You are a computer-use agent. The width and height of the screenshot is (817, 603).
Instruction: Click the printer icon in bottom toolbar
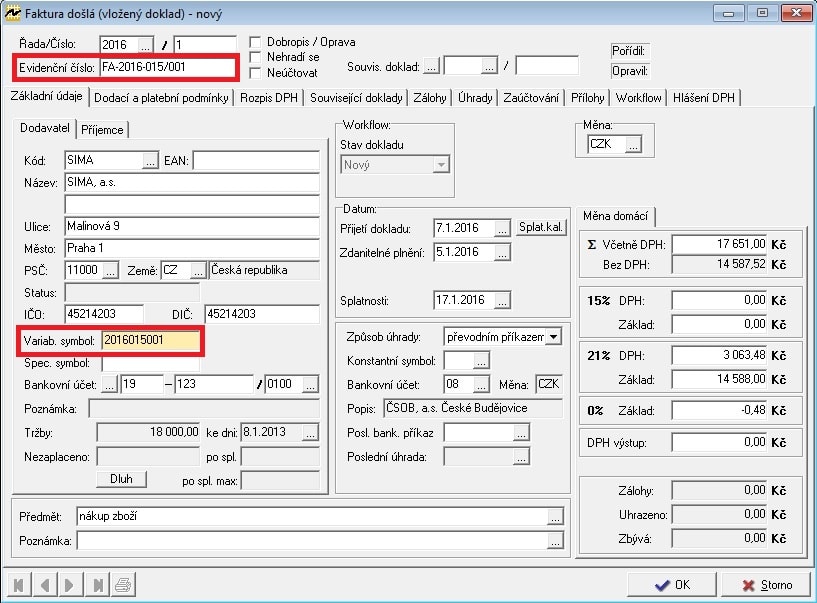pos(123,585)
